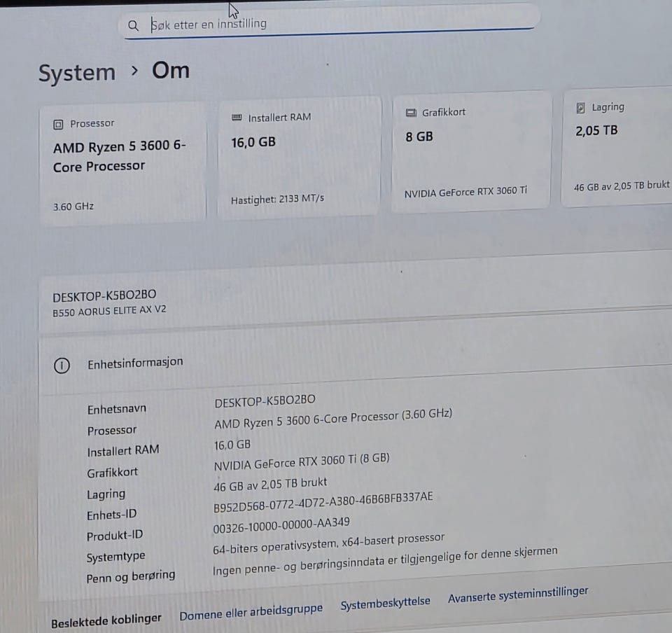Click 'NVIDIA GeForce RTX 3060 Ti (8 GB)' value
The height and width of the screenshot is (633, 672).
tap(302, 462)
